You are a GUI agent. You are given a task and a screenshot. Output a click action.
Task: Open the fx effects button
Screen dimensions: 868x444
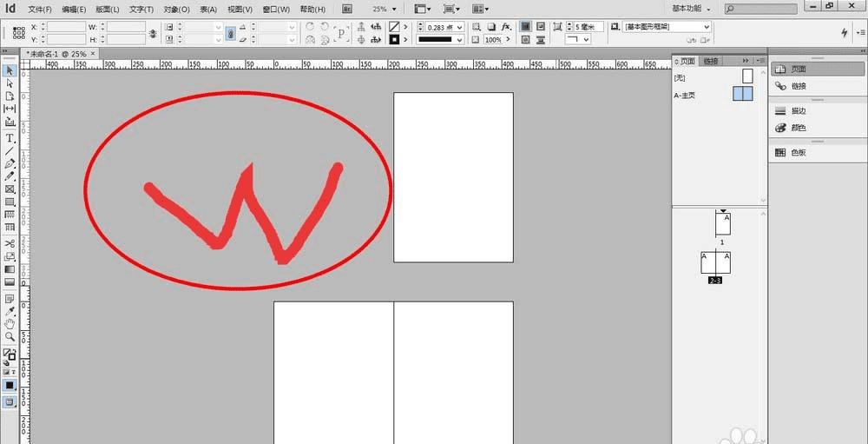pyautogui.click(x=506, y=27)
